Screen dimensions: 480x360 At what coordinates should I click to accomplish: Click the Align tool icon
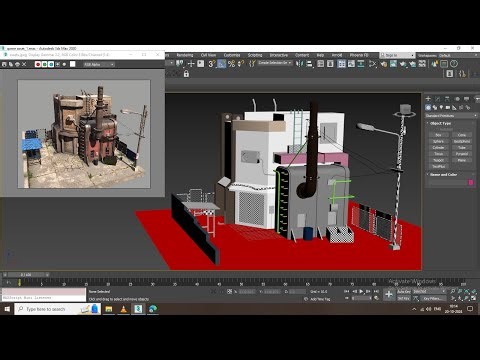pos(309,63)
